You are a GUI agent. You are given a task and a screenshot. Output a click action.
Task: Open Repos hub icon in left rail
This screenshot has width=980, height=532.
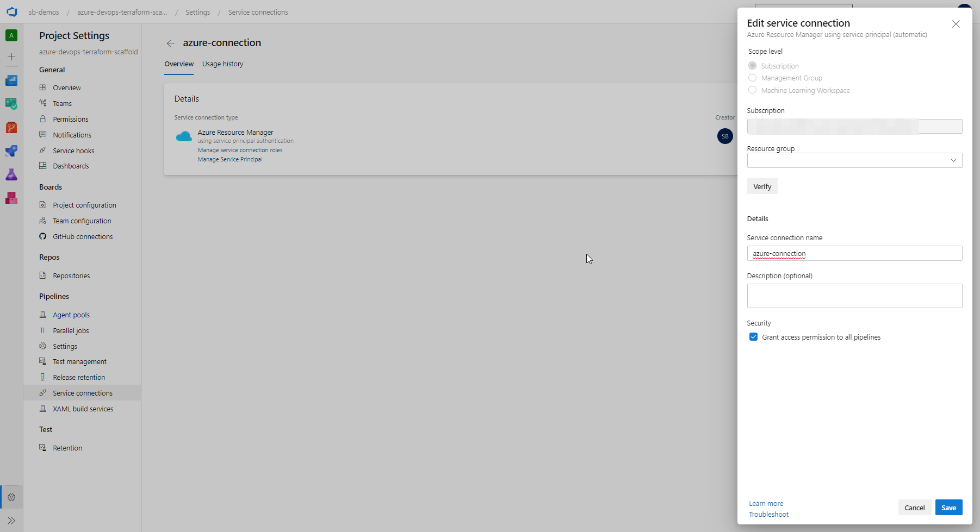coord(11,128)
